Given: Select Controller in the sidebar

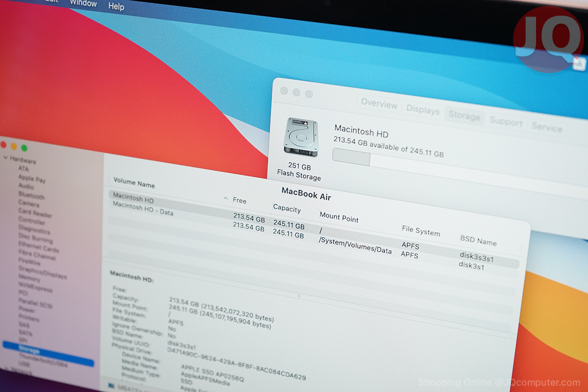Looking at the screenshot, I should click(x=31, y=220).
